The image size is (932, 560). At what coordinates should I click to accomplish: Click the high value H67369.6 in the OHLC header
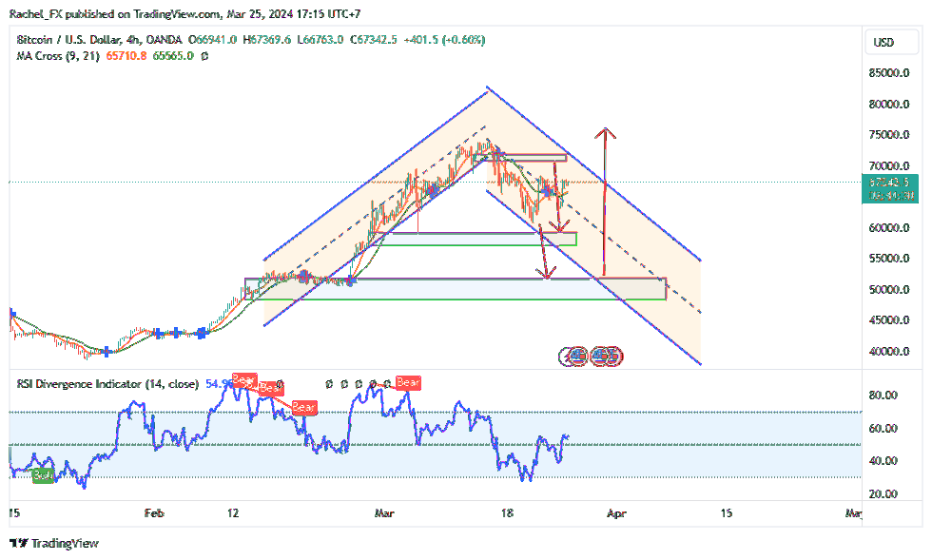[267, 40]
